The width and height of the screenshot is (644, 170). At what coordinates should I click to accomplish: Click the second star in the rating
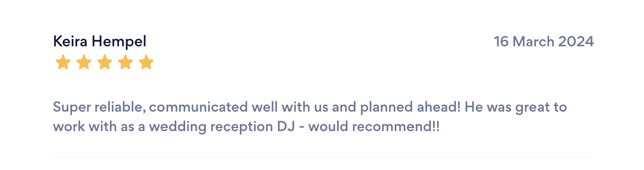coord(84,62)
